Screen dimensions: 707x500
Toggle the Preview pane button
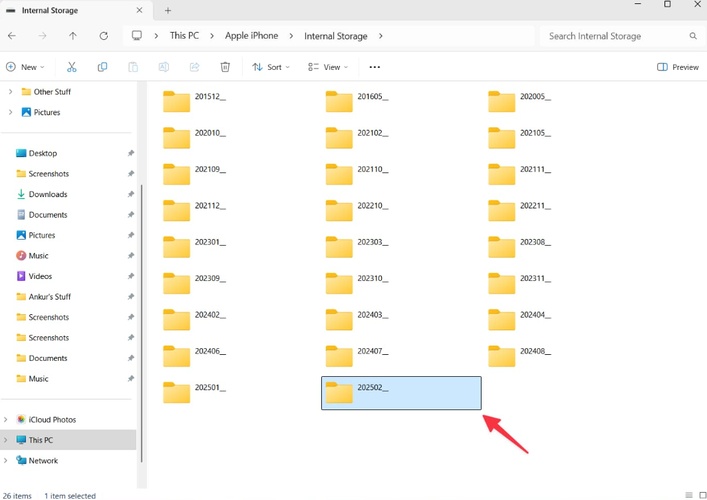pos(678,67)
